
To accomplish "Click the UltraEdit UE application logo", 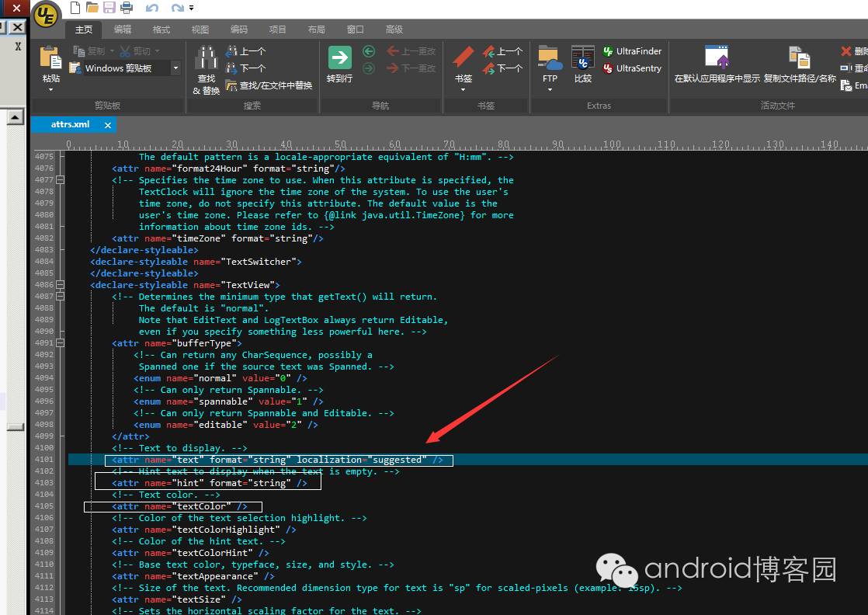I will pos(46,15).
